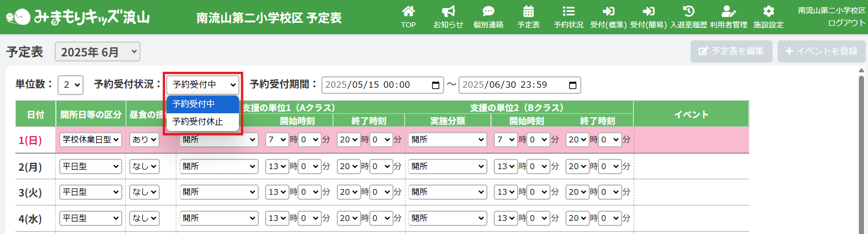Click the 予定表 calendar icon in navbar
The image size is (868, 234).
528,11
